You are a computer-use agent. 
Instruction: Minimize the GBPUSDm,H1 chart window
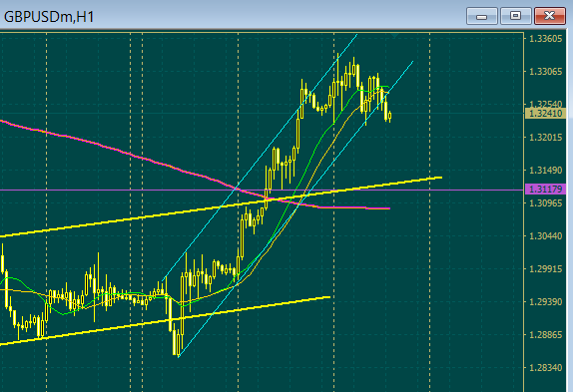click(x=481, y=16)
